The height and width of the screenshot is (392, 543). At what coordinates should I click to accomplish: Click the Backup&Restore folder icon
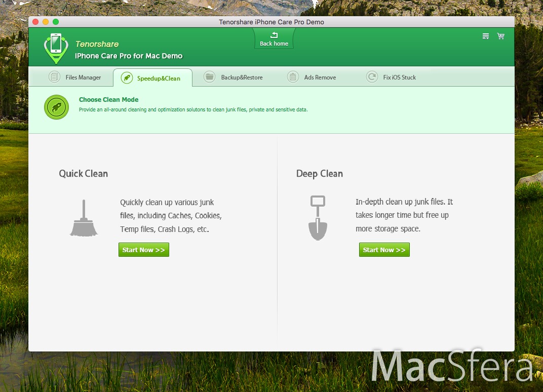(x=210, y=77)
